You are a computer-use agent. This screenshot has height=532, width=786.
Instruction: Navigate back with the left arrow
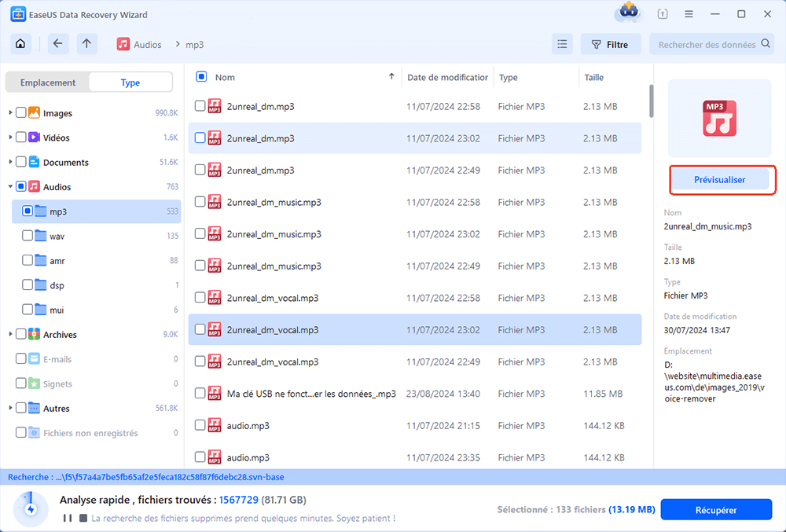click(x=58, y=45)
